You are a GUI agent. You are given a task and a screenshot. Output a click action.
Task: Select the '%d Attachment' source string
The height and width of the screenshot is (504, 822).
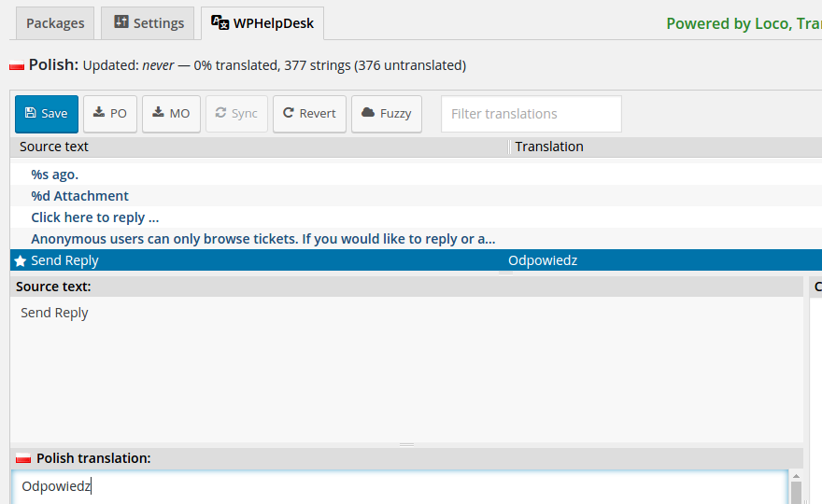[x=79, y=196]
